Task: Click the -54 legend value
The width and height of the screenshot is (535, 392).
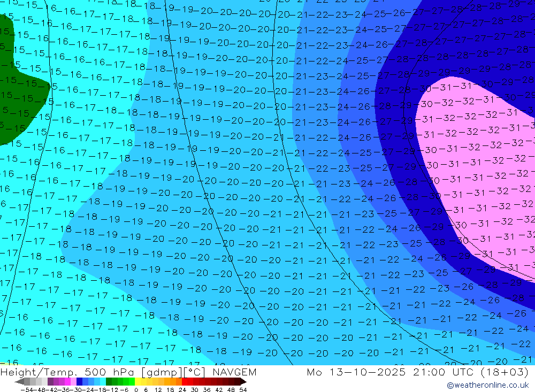Action: click(x=27, y=390)
